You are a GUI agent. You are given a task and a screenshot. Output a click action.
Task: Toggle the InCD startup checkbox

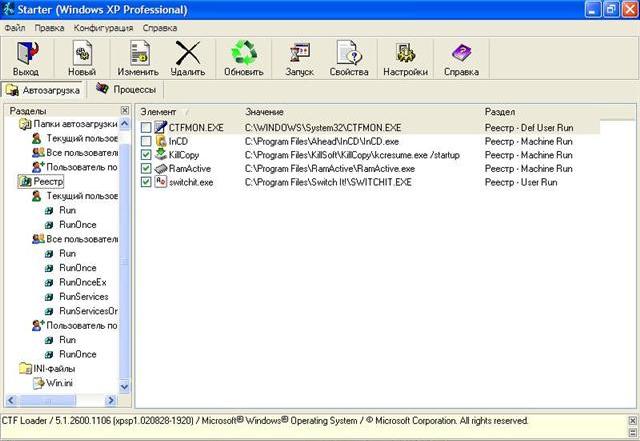click(147, 142)
